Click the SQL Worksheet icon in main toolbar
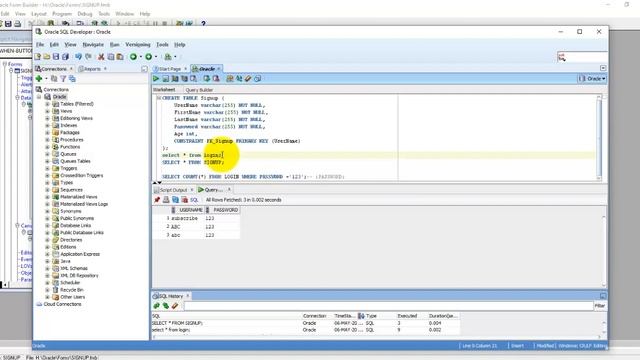 tap(168, 57)
